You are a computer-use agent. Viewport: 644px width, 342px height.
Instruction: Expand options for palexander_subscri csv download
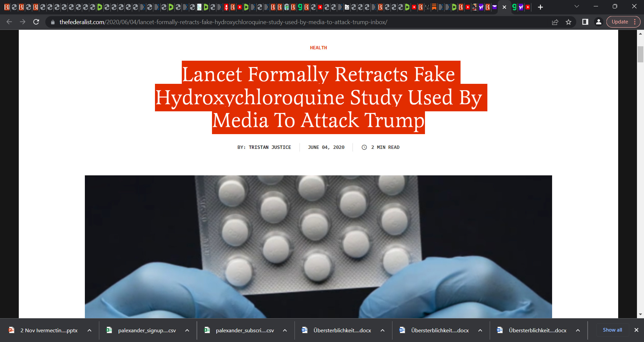click(x=285, y=330)
